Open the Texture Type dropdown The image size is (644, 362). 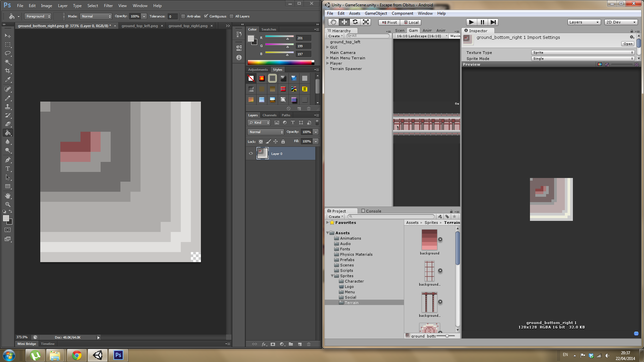point(583,53)
